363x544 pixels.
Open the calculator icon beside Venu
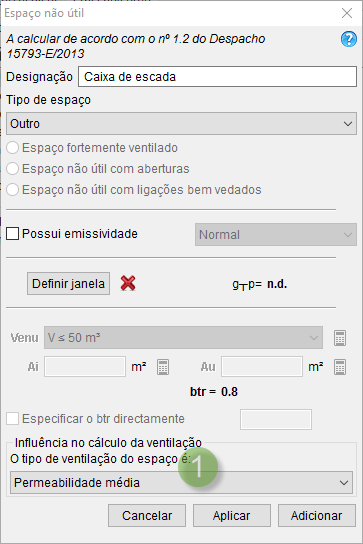pyautogui.click(x=340, y=338)
